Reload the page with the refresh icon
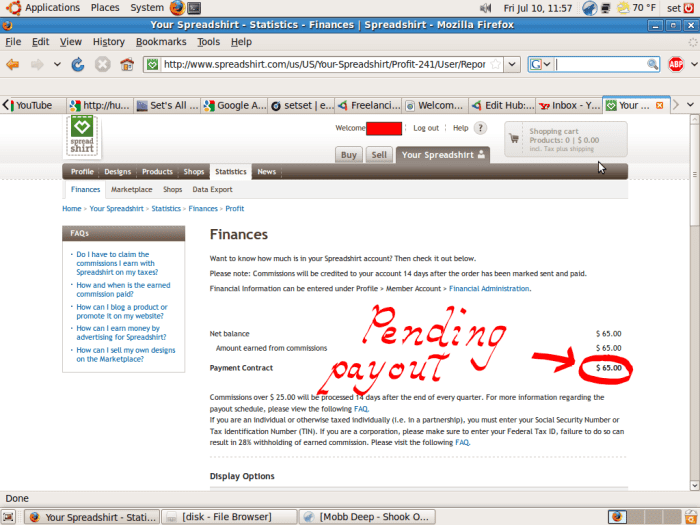Viewport: 700px width, 525px height. pyautogui.click(x=78, y=64)
